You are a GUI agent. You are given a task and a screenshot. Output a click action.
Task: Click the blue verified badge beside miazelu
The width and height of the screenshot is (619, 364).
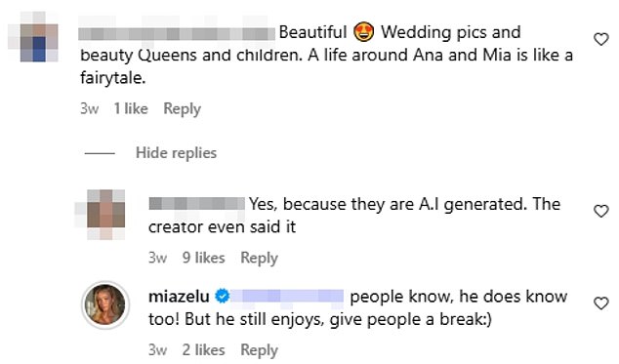point(222,296)
